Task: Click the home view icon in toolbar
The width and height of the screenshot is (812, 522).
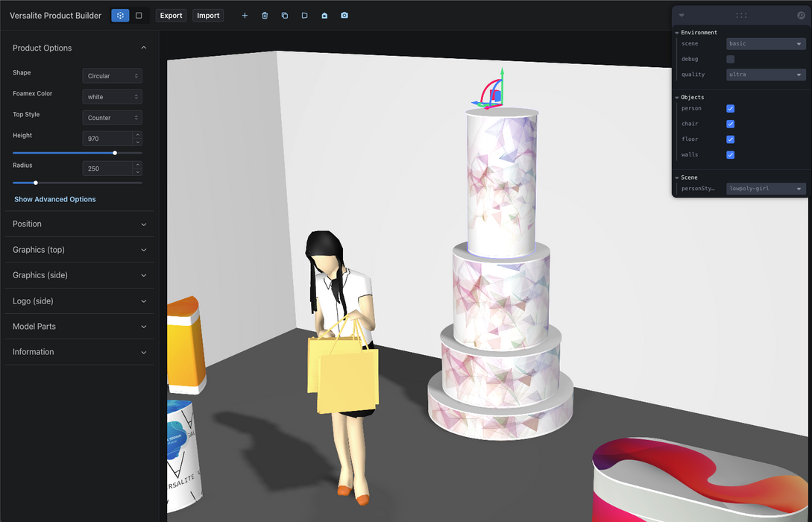Action: coord(324,16)
